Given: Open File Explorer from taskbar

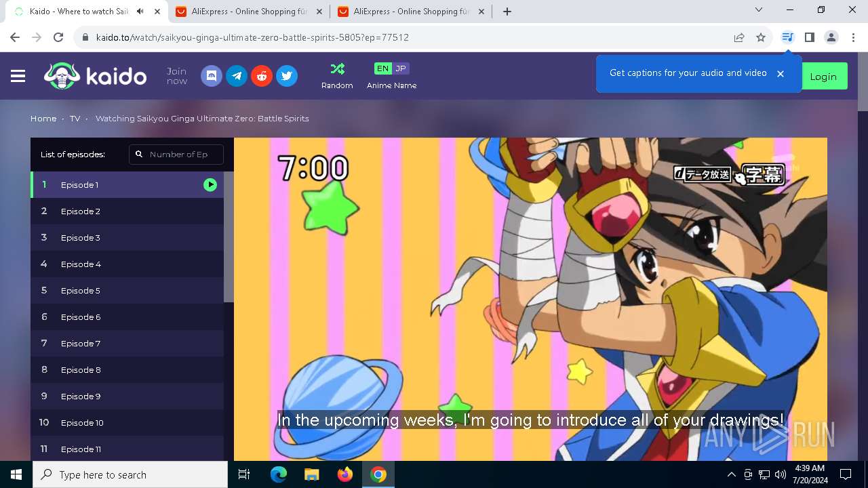Looking at the screenshot, I should (312, 474).
